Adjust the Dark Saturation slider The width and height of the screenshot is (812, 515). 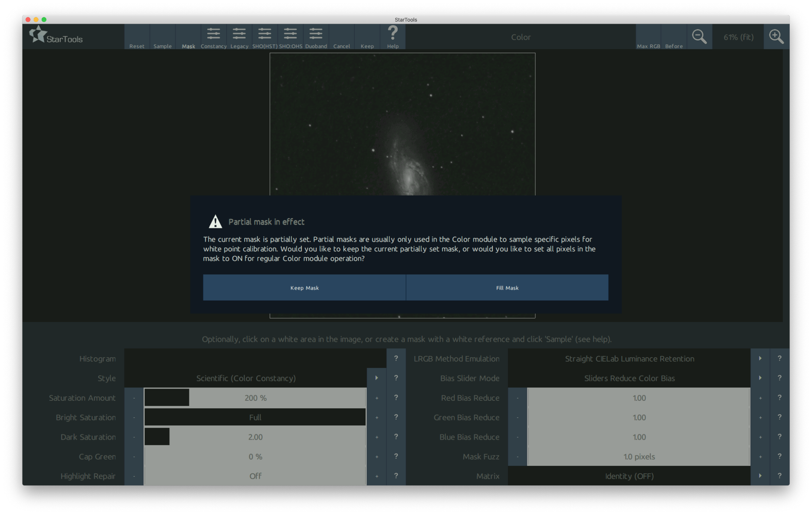pos(255,437)
